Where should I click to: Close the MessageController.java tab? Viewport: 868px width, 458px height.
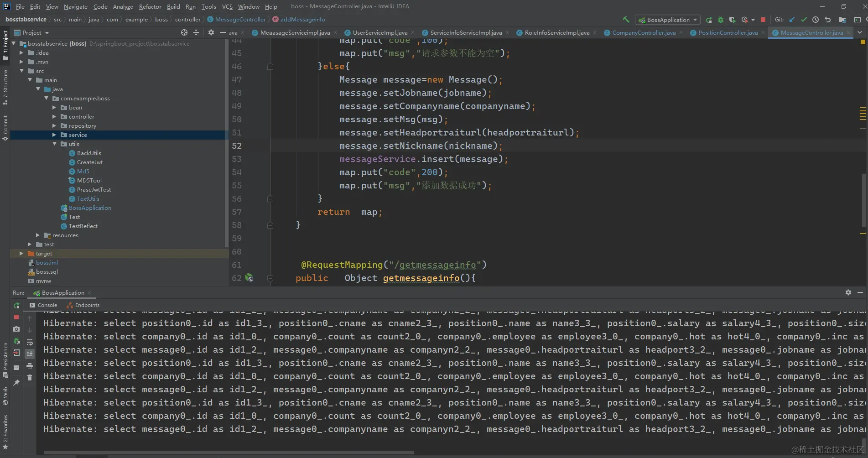(x=848, y=32)
